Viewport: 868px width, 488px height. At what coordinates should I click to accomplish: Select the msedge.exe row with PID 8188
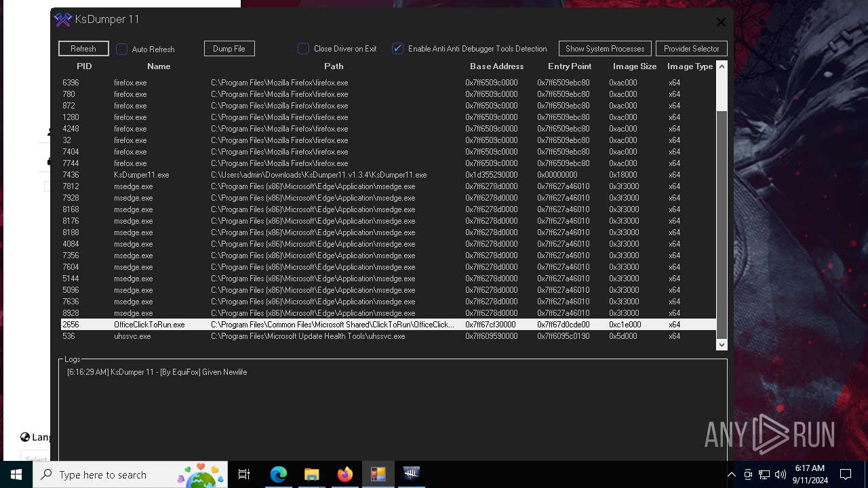coord(388,232)
